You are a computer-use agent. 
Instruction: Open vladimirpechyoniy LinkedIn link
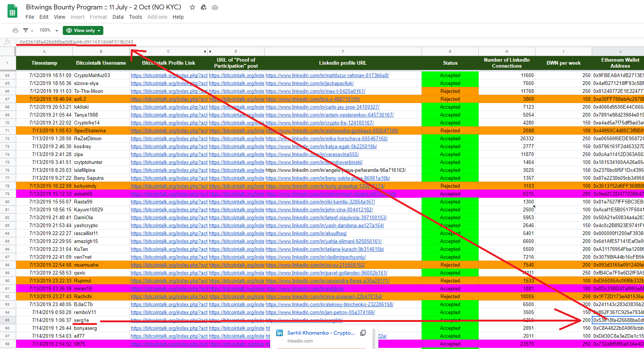(x=316, y=257)
